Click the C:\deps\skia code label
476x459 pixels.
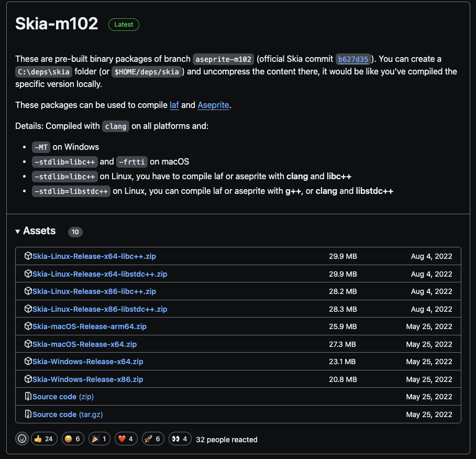[x=43, y=72]
